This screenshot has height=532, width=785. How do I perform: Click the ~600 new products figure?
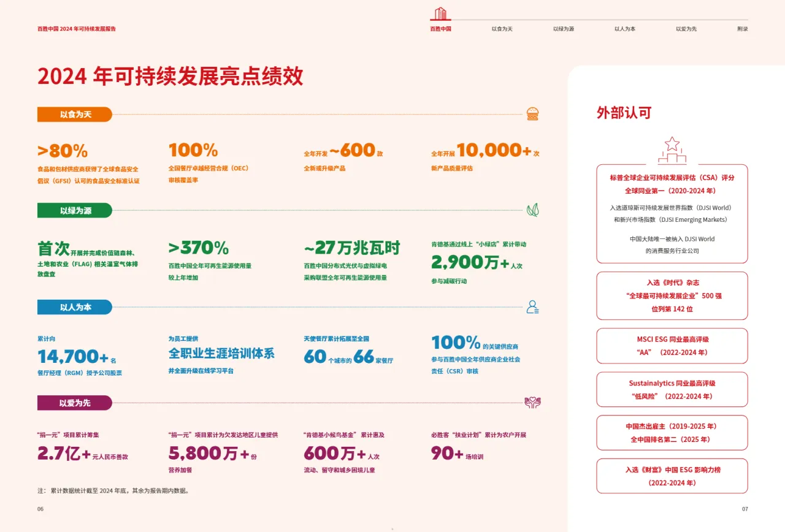(x=343, y=151)
